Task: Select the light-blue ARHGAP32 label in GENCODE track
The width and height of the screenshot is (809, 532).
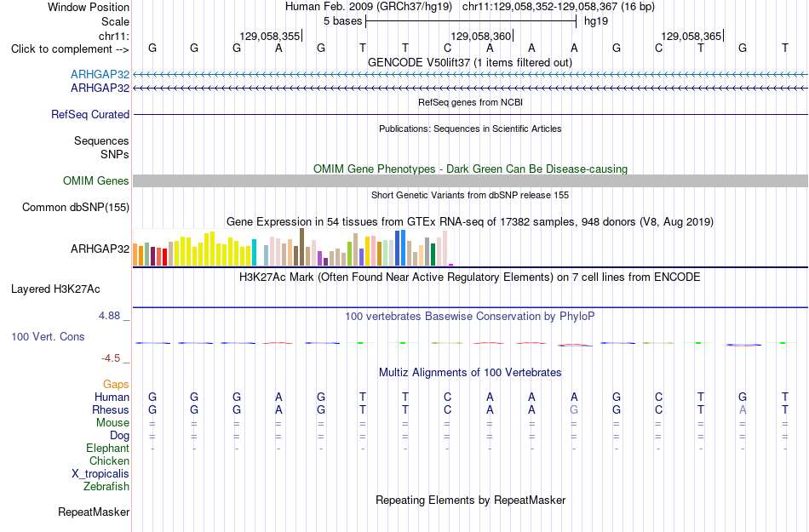Action: [x=100, y=74]
